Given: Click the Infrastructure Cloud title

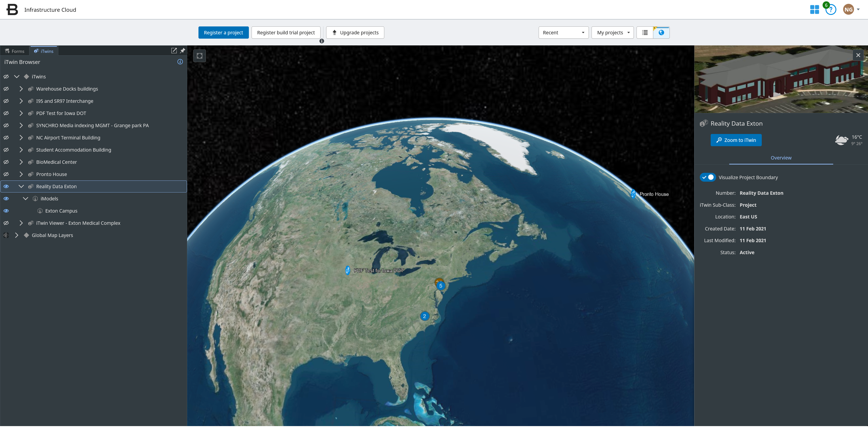Looking at the screenshot, I should pos(50,10).
